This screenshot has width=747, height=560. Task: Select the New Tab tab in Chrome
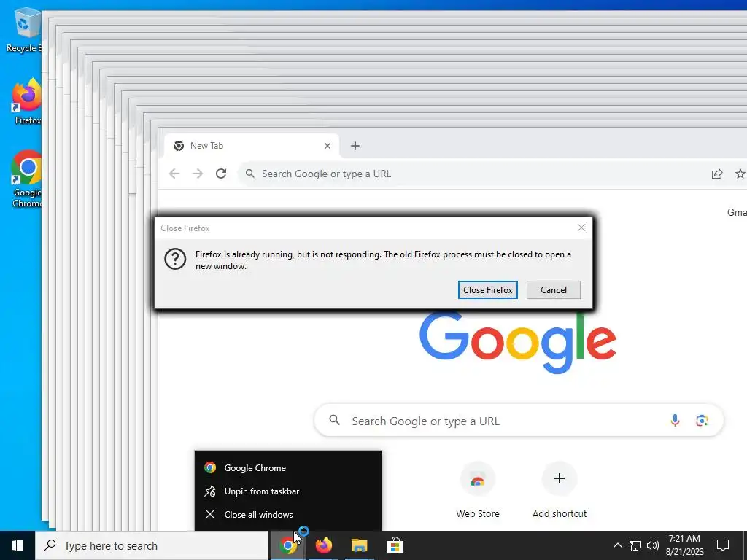[x=252, y=146]
